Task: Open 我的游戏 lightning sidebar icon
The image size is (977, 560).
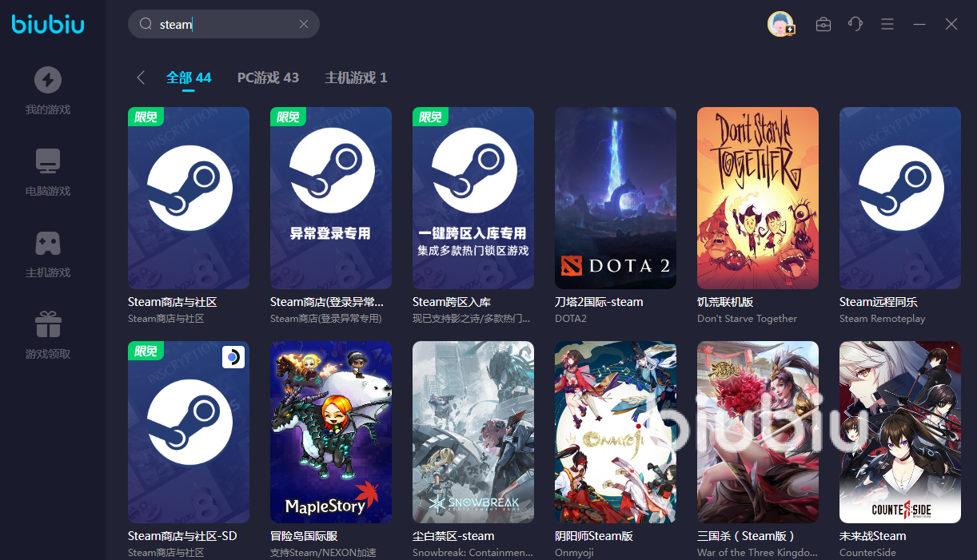Action: coord(48,80)
